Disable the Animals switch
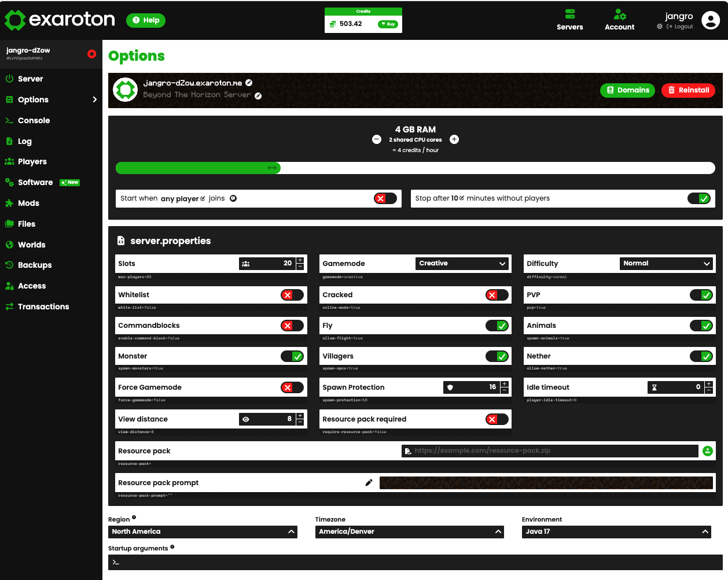 (701, 326)
